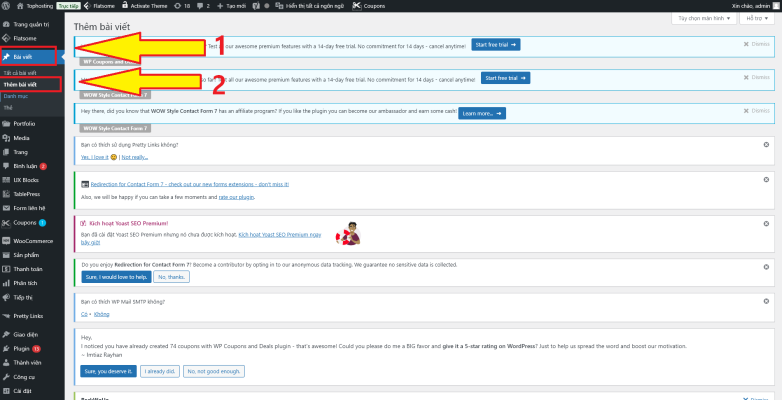Viewport: 782px width, 400px height.
Task: Open the 'Tạo mới' new content menu
Action: click(233, 5)
